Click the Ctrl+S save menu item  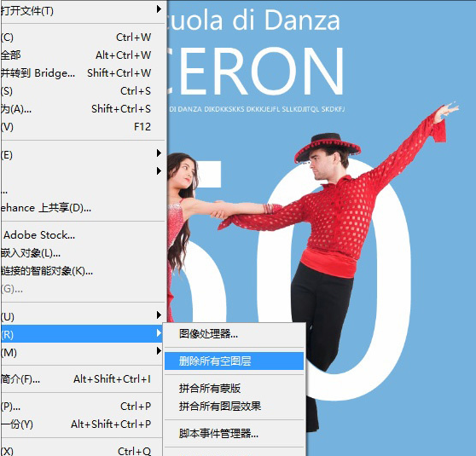point(83,91)
